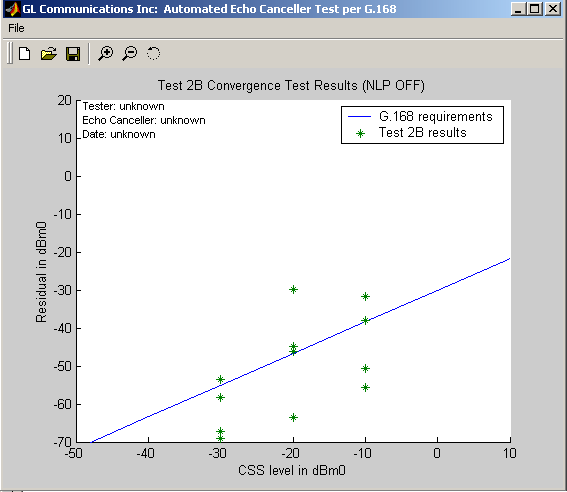Click the MATLAB logo in title bar
Viewport: 567px width, 492px height.
(x=13, y=9)
